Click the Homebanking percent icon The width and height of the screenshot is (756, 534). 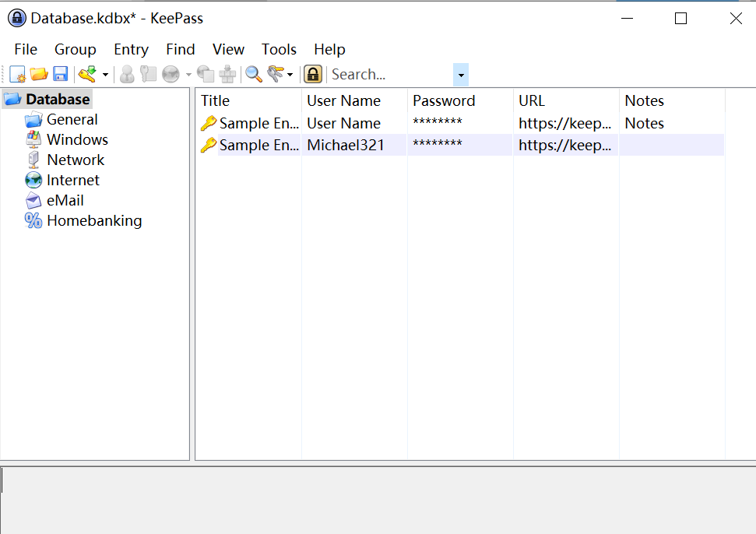33,221
